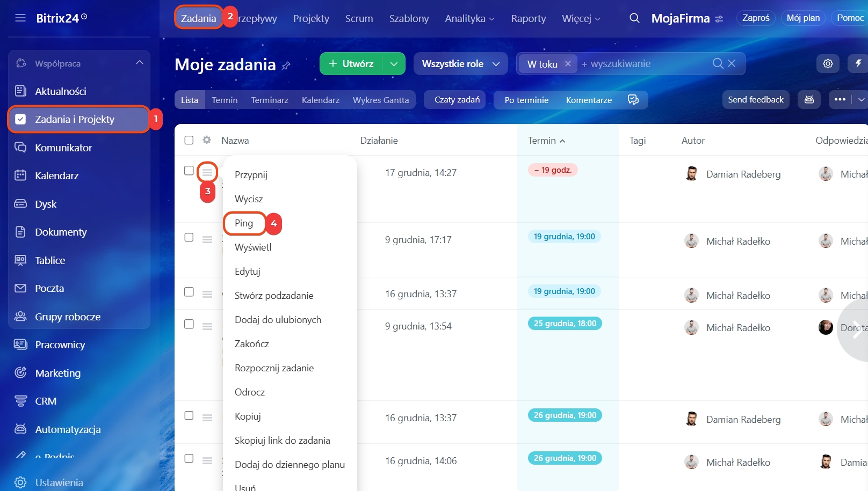Select checkbox for task due 25 grudnia
Screen dimensions: 868x491
pos(189,324)
